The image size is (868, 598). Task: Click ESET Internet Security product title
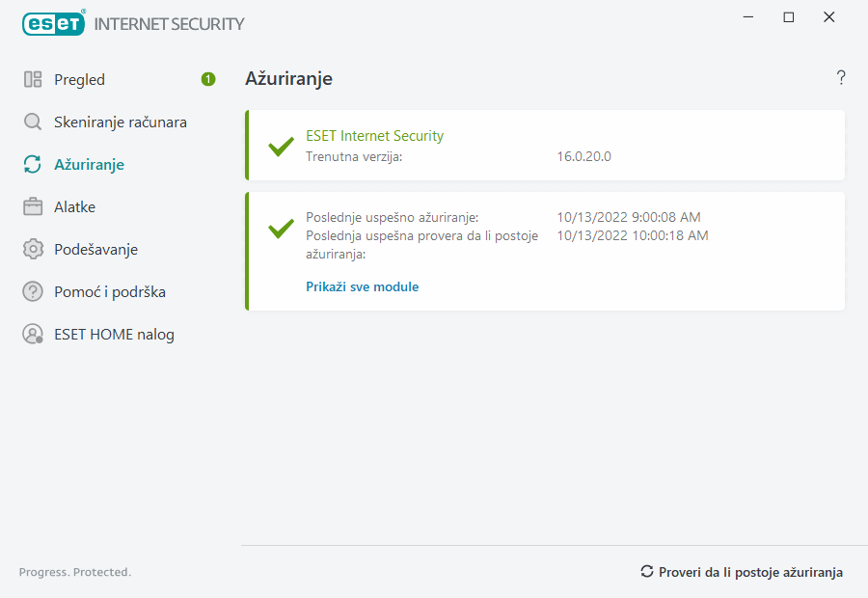[374, 136]
